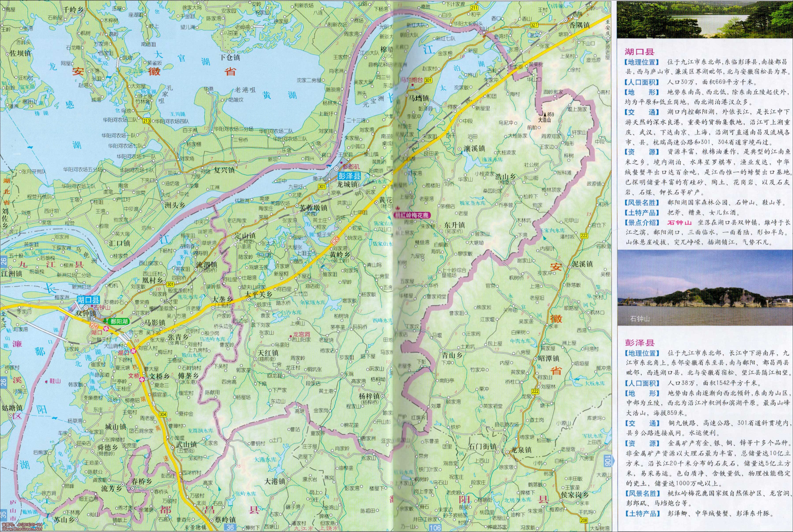Click the 马垱镇 town label
The image size is (793, 532).
419,98
